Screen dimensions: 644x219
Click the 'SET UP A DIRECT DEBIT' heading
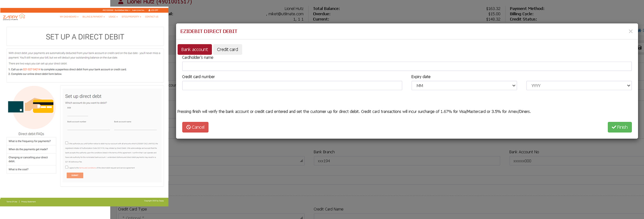click(85, 37)
